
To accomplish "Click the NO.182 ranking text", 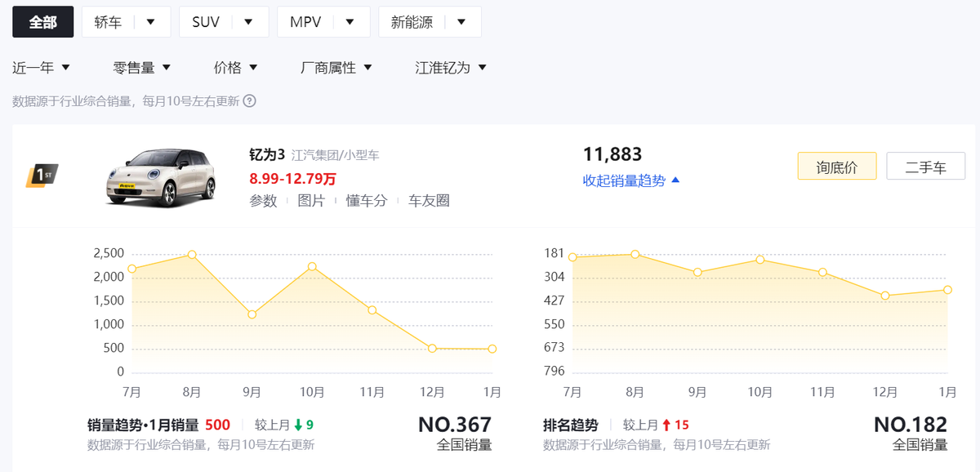I will [x=911, y=425].
